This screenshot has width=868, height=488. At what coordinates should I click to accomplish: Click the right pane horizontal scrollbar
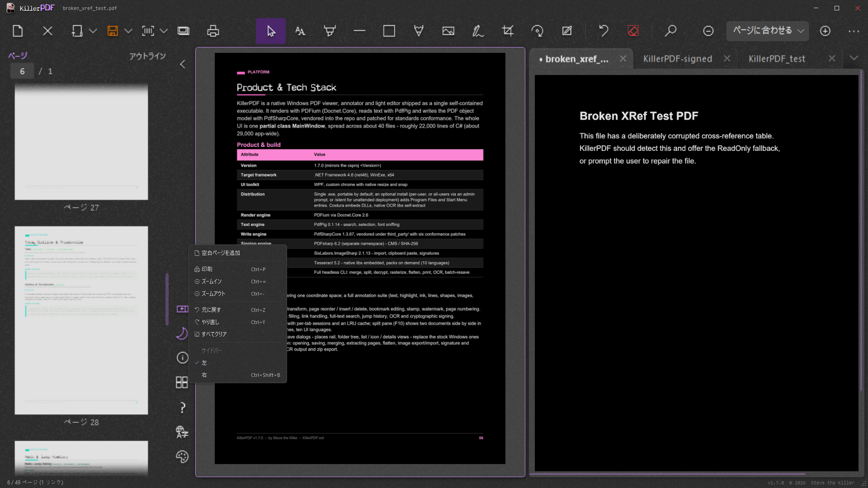[668, 474]
